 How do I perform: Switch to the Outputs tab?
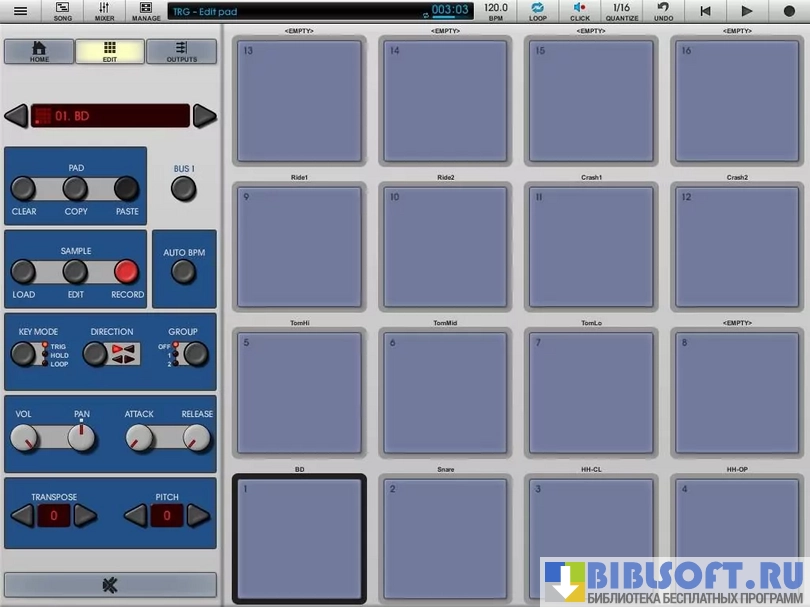(x=181, y=52)
